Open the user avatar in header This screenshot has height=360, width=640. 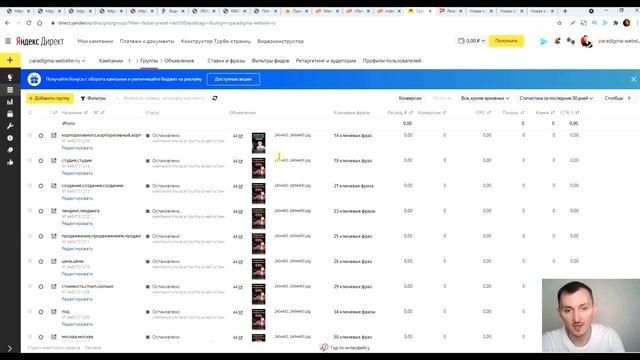[586, 41]
